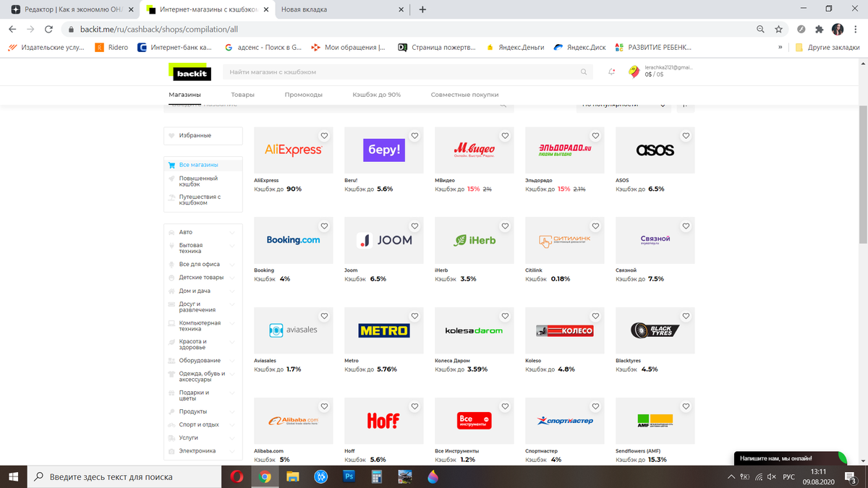Select the Промокоды tab

click(304, 95)
